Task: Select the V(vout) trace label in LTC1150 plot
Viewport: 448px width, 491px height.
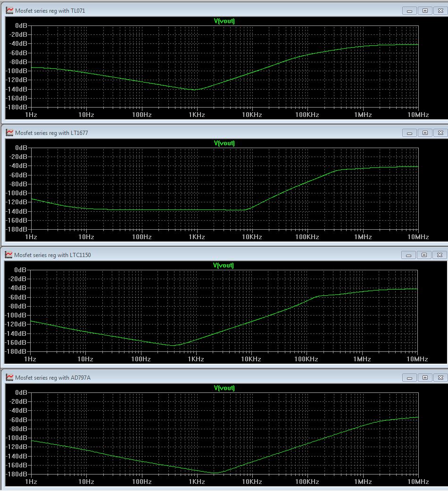Action: coord(223,265)
